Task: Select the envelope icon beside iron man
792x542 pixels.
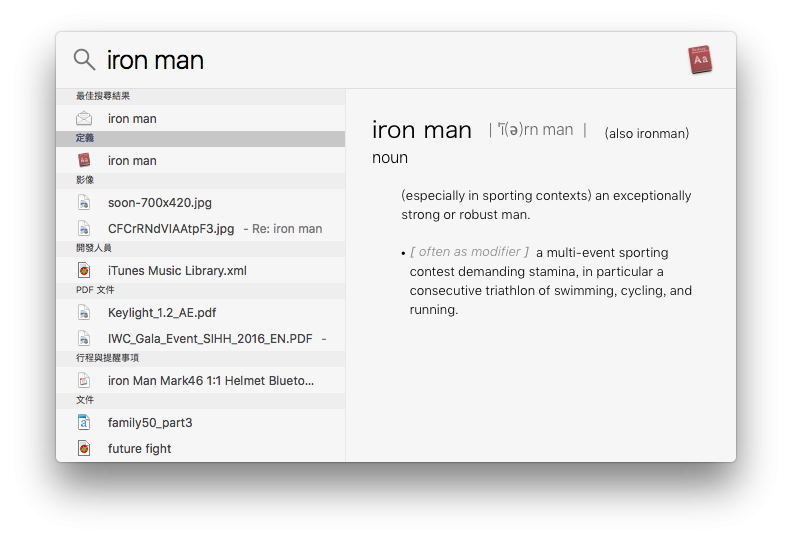Action: tap(84, 119)
